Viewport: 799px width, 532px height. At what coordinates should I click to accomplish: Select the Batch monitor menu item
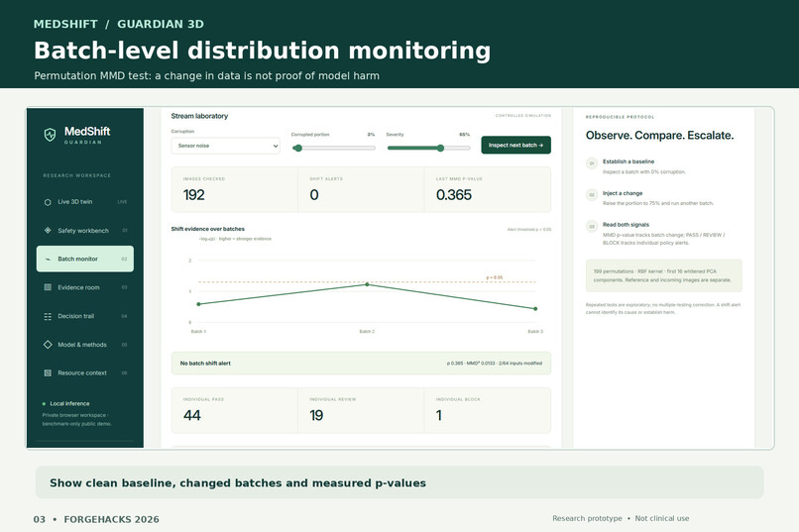[x=85, y=259]
